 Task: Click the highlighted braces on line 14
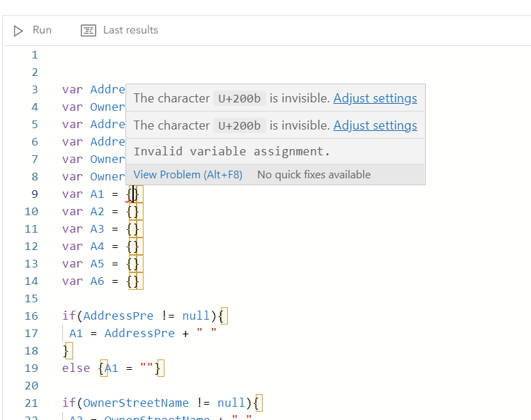click(x=134, y=281)
